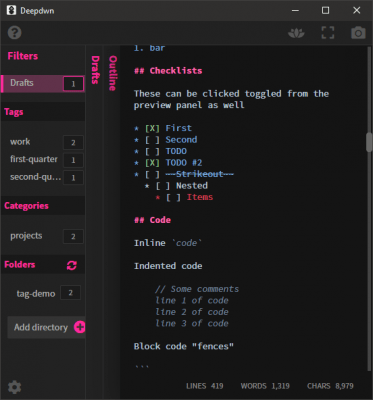This screenshot has height=400, width=373.
Task: Refresh folders with the sync icon
Action: point(72,265)
